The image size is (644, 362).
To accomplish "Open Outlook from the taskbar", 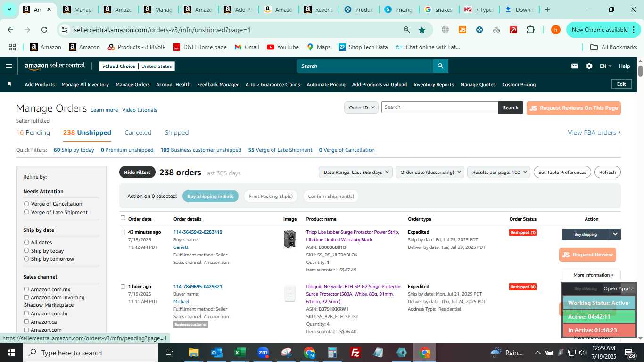I will pyautogui.click(x=216, y=353).
